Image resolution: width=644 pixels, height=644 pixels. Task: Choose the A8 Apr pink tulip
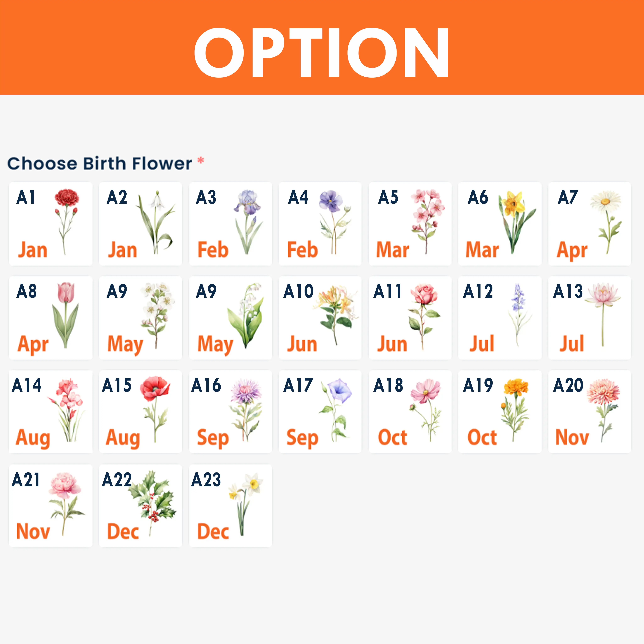tap(51, 318)
